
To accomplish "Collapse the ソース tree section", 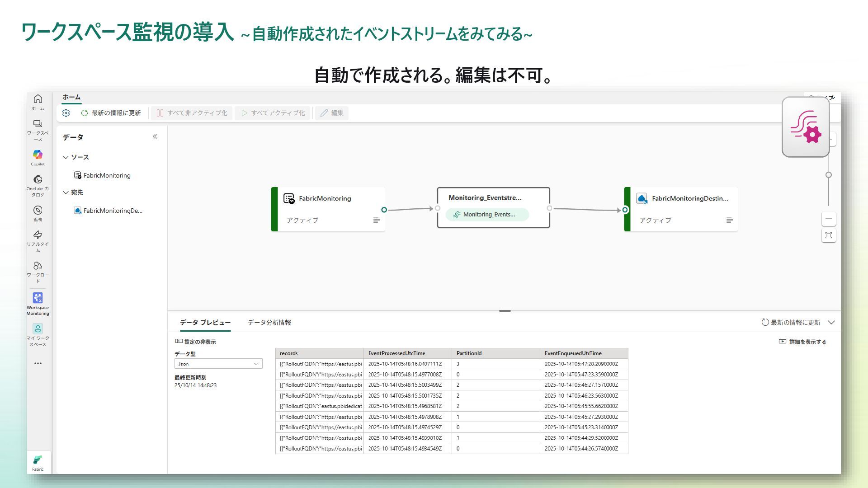I will (x=66, y=157).
